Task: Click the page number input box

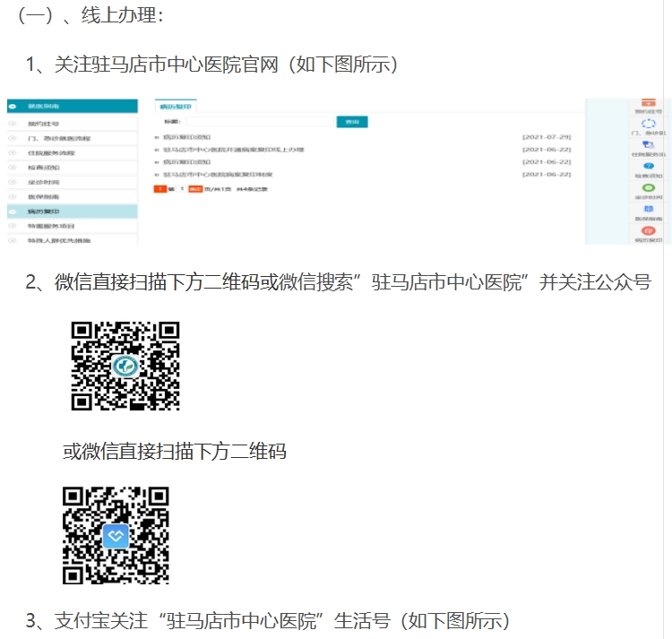Action: tap(182, 189)
